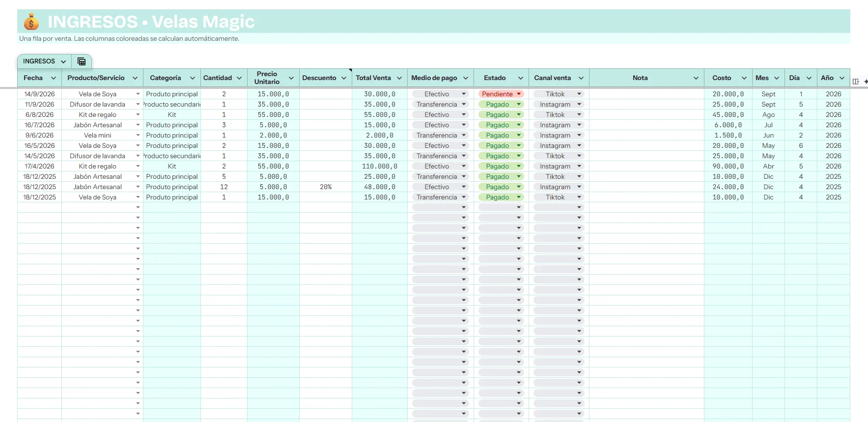Open the Producto/Servicio column filter arrow
This screenshot has width=868, height=422.
pyautogui.click(x=135, y=78)
